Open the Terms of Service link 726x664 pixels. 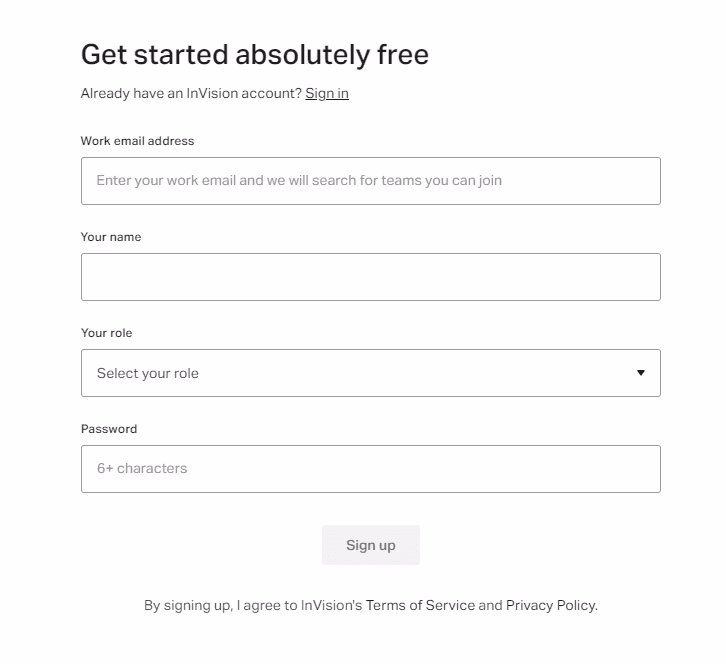[x=420, y=605]
